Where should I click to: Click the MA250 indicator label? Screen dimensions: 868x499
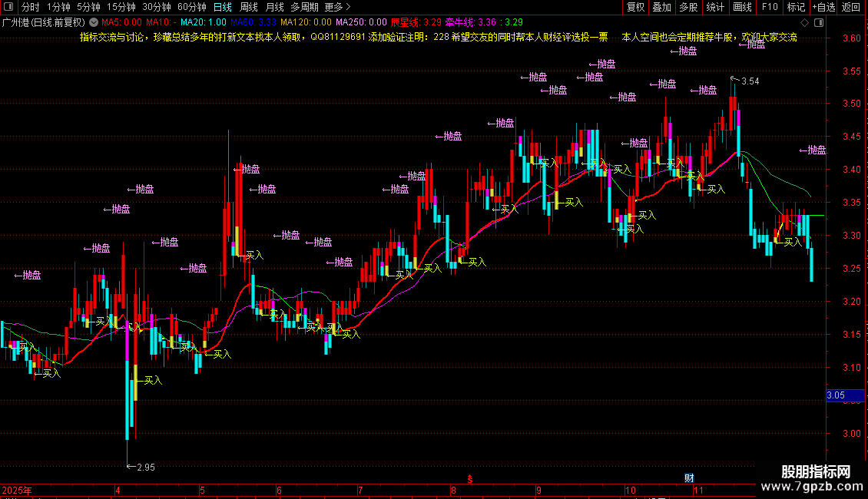[361, 22]
